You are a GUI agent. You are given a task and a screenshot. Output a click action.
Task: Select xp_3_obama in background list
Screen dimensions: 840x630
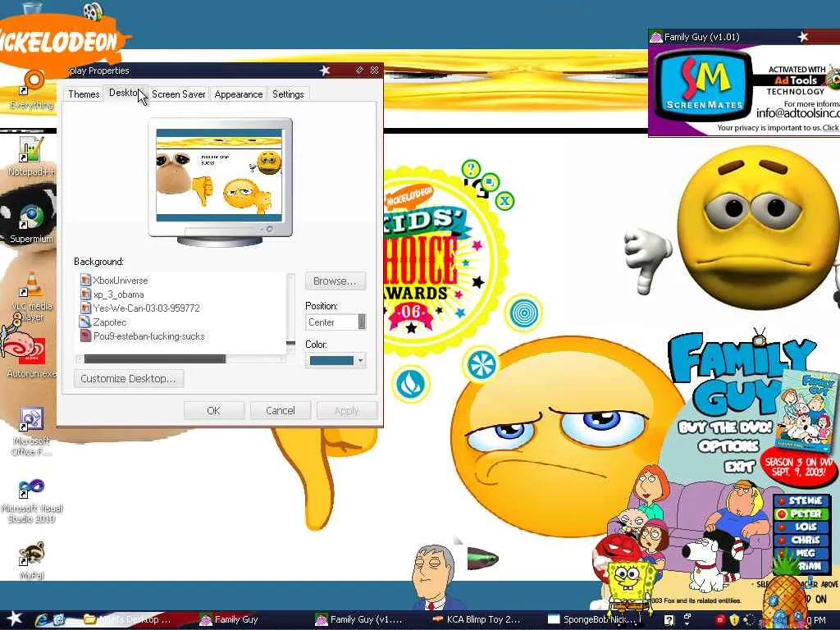(x=112, y=294)
